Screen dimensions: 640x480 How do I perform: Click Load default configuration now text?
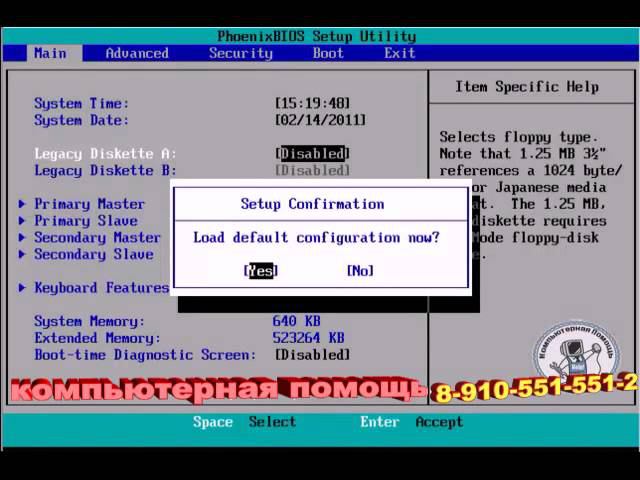click(x=316, y=238)
